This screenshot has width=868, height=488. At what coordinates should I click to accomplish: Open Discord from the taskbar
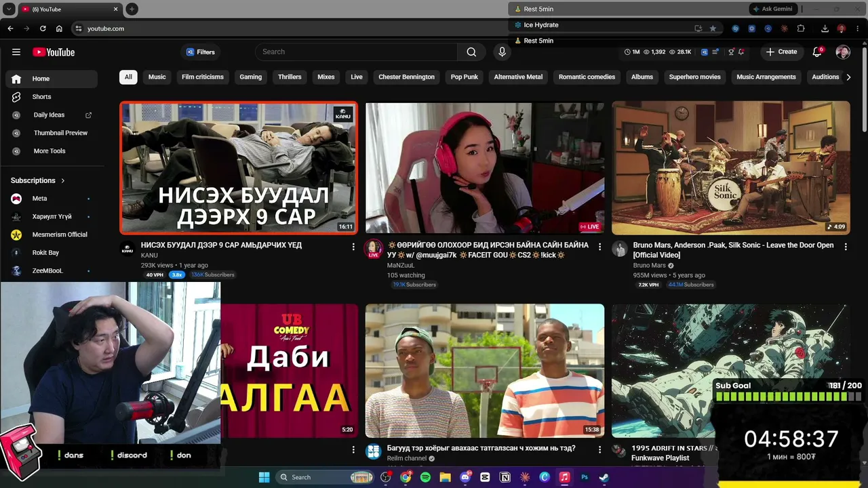click(x=465, y=477)
